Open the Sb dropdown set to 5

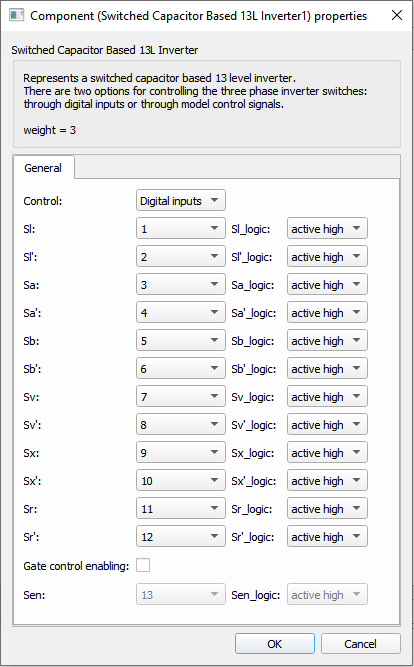181,341
